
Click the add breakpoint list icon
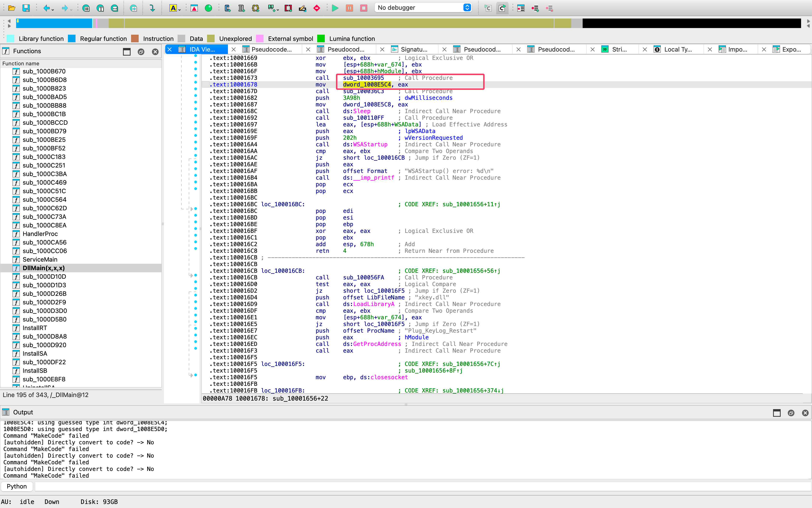(535, 8)
